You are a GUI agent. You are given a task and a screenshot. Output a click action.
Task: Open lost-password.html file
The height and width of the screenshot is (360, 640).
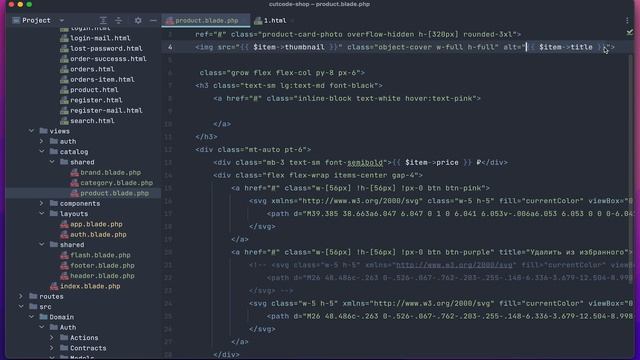point(106,48)
